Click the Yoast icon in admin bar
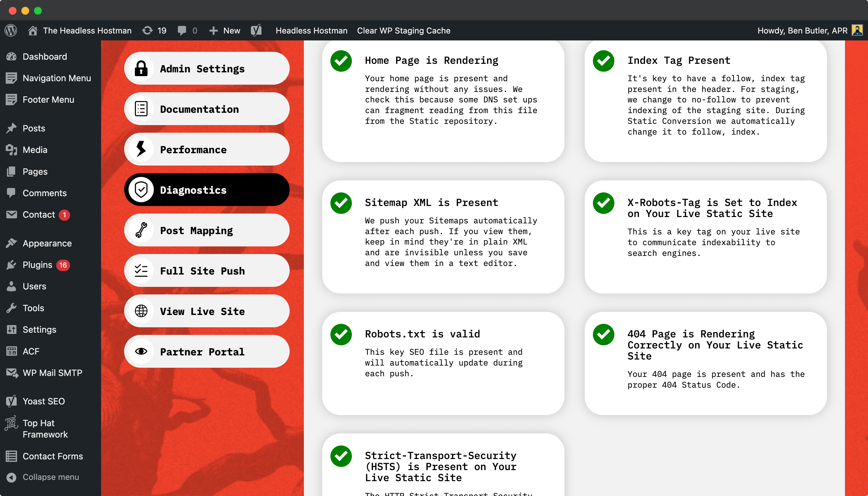This screenshot has height=496, width=868. pos(256,30)
